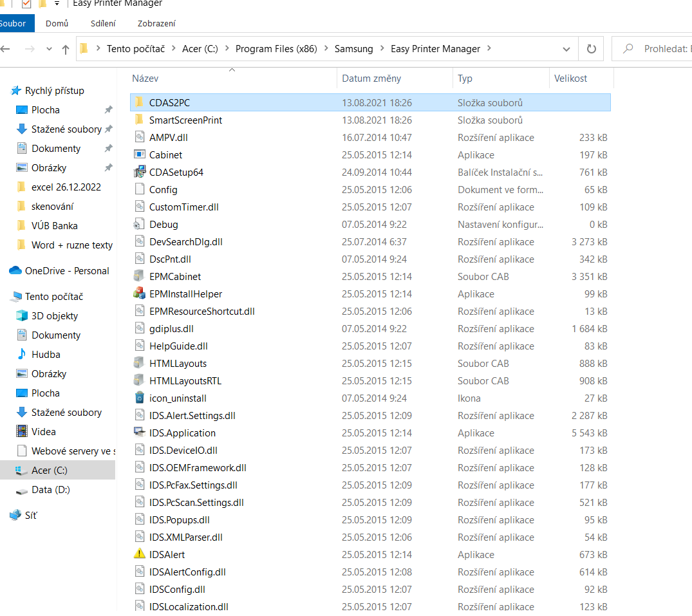Select EPMInstallHelper application icon
Screen dimensions: 692x616
tap(140, 294)
